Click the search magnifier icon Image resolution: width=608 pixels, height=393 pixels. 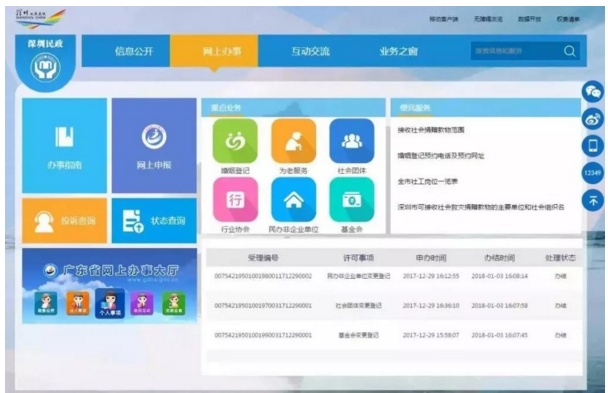570,51
